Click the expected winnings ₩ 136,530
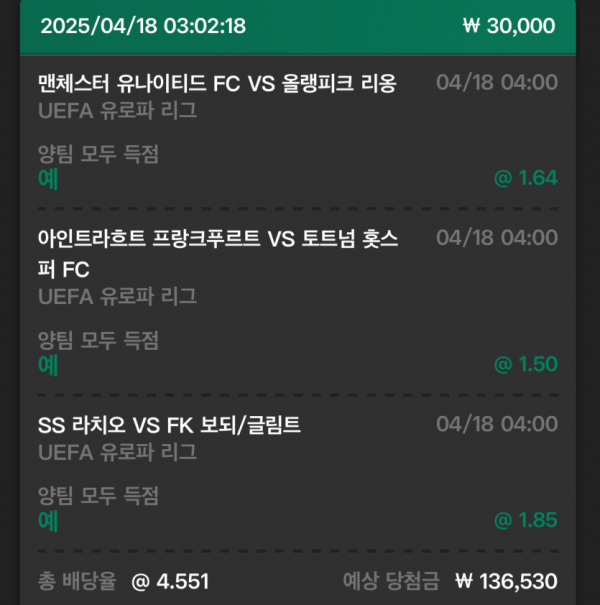This screenshot has width=600, height=605. click(506, 581)
